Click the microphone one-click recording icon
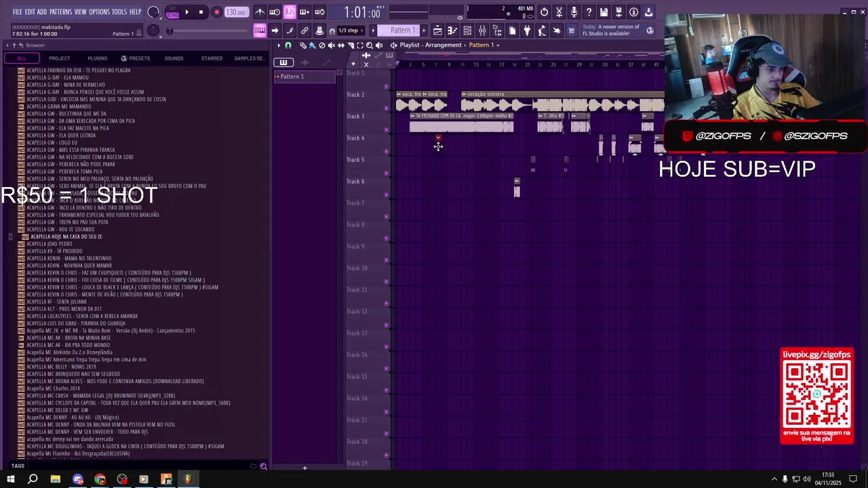Viewport: 868px width, 488px height. point(574,12)
